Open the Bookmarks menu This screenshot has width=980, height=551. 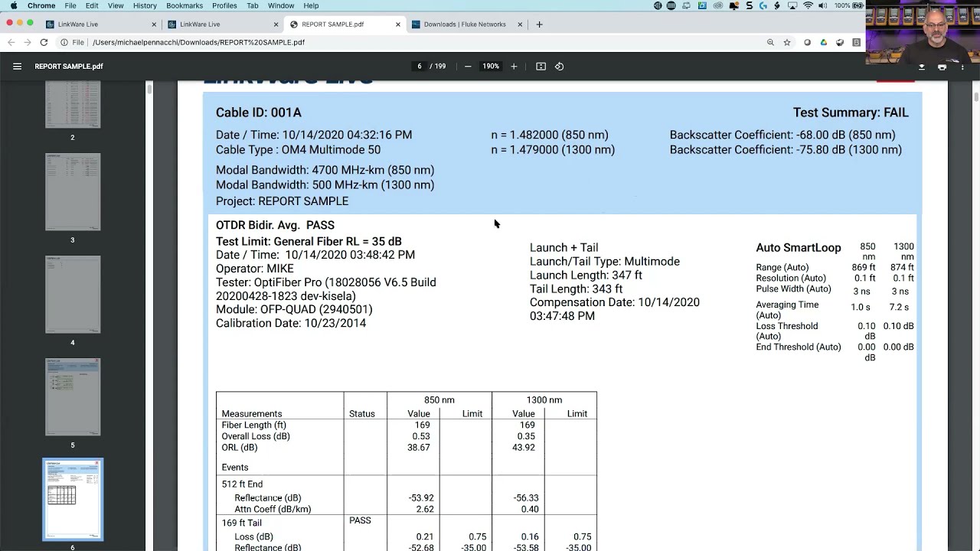[x=185, y=5]
